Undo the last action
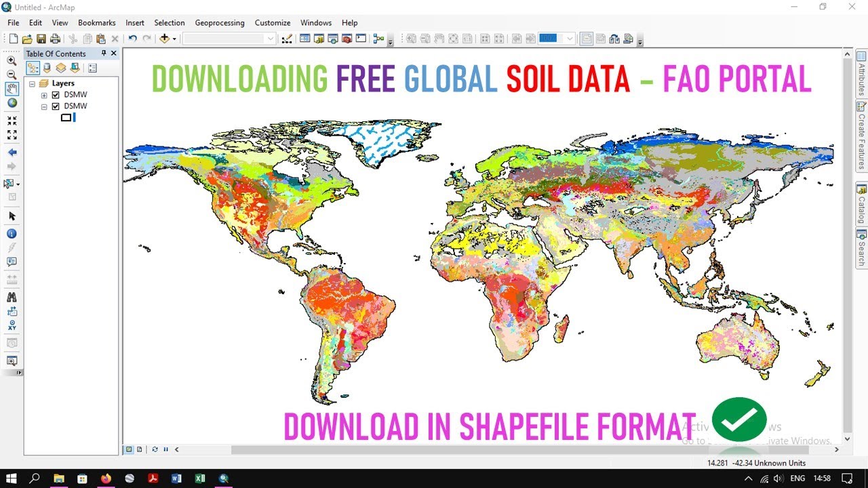Image resolution: width=868 pixels, height=488 pixels. tap(132, 39)
